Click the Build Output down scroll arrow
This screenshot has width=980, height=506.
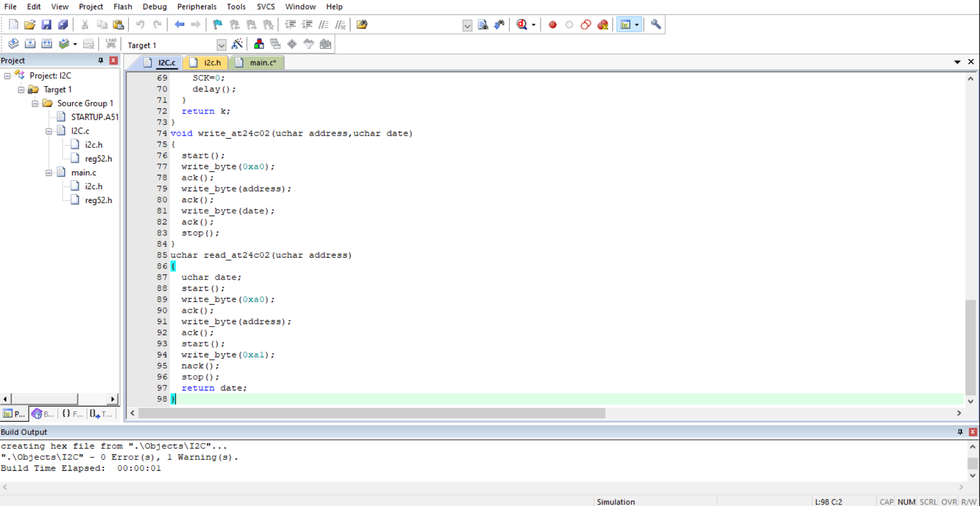click(x=972, y=475)
